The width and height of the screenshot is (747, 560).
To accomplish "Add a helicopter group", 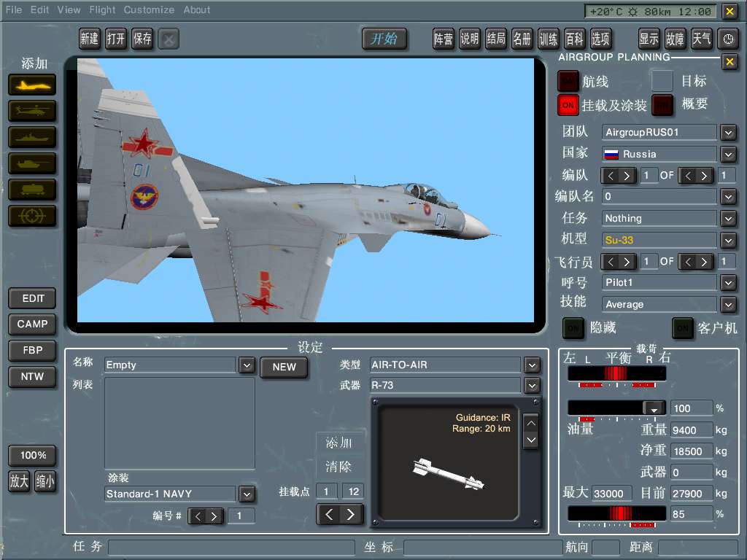I will [32, 112].
